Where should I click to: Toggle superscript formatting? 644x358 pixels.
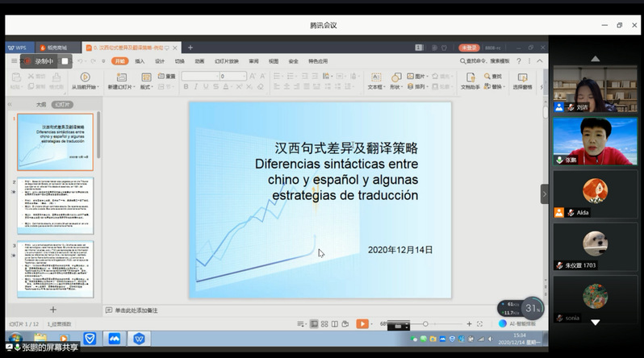click(x=239, y=86)
